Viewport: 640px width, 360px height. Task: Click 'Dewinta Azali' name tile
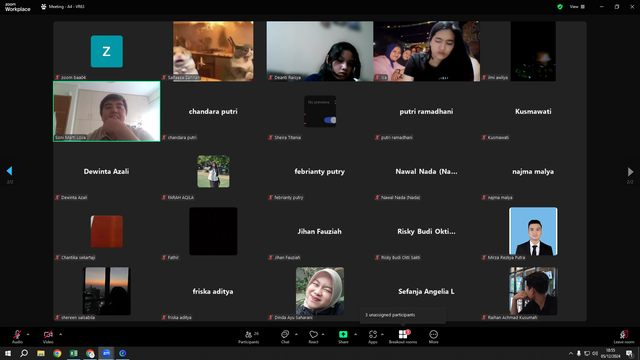[107, 171]
